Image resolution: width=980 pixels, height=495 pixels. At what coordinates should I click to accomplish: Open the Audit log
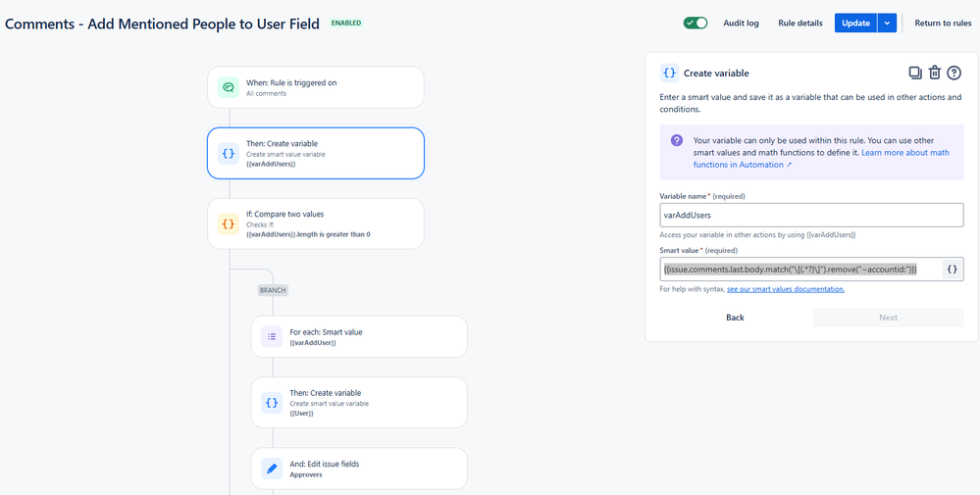click(x=742, y=24)
